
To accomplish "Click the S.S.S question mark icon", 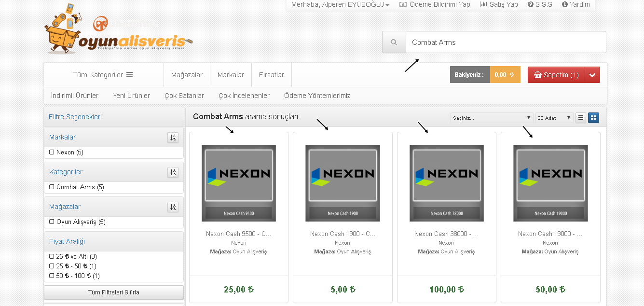I will [x=531, y=4].
